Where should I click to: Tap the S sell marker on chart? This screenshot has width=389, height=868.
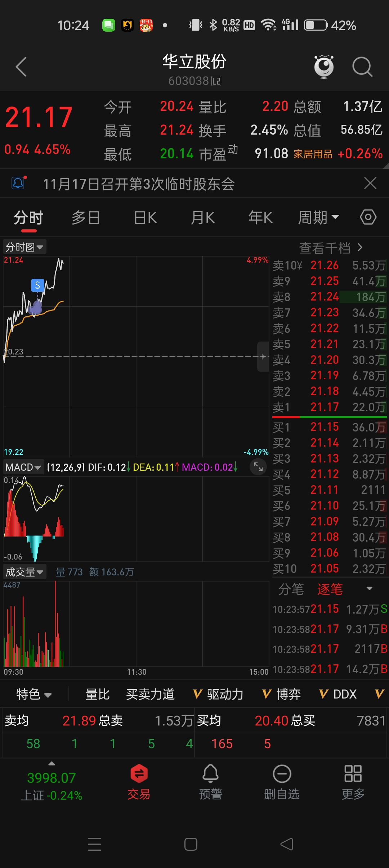[37, 285]
